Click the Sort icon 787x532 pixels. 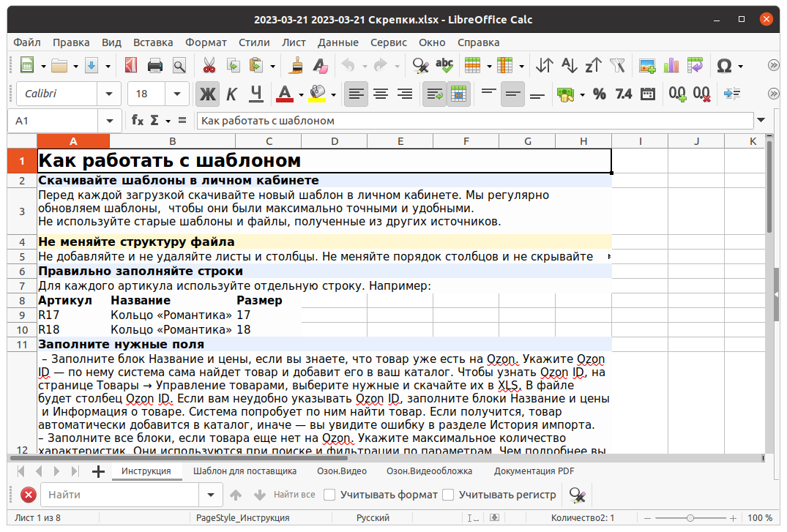click(545, 66)
